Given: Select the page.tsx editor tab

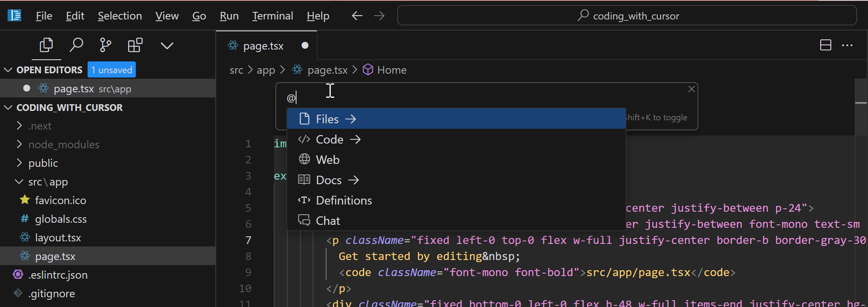Looking at the screenshot, I should coord(266,45).
